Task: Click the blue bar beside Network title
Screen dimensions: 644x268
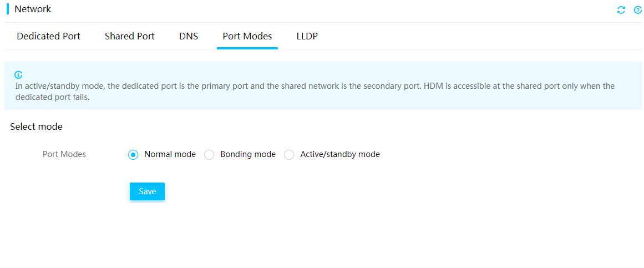Action: click(8, 9)
